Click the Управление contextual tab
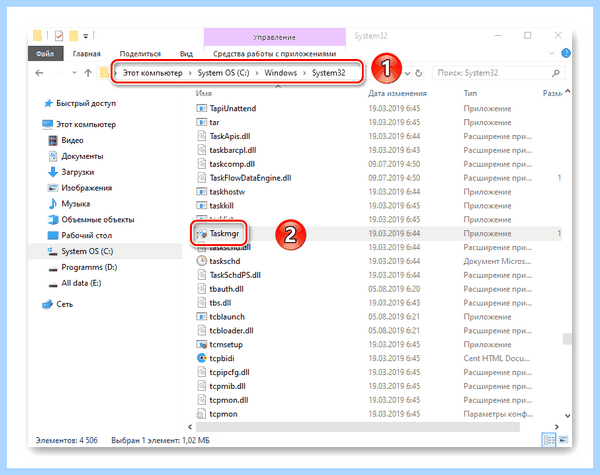Viewport: 600px width, 475px height. point(274,37)
